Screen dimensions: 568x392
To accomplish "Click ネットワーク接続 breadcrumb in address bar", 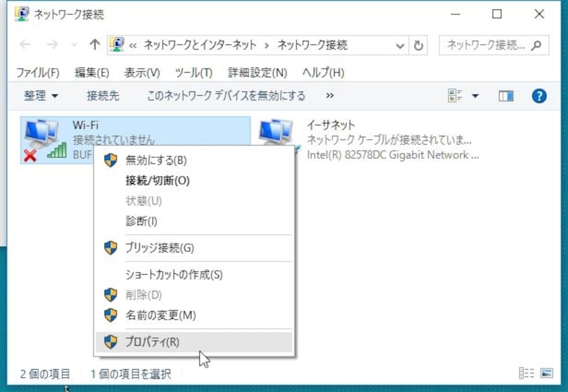I will [x=312, y=45].
